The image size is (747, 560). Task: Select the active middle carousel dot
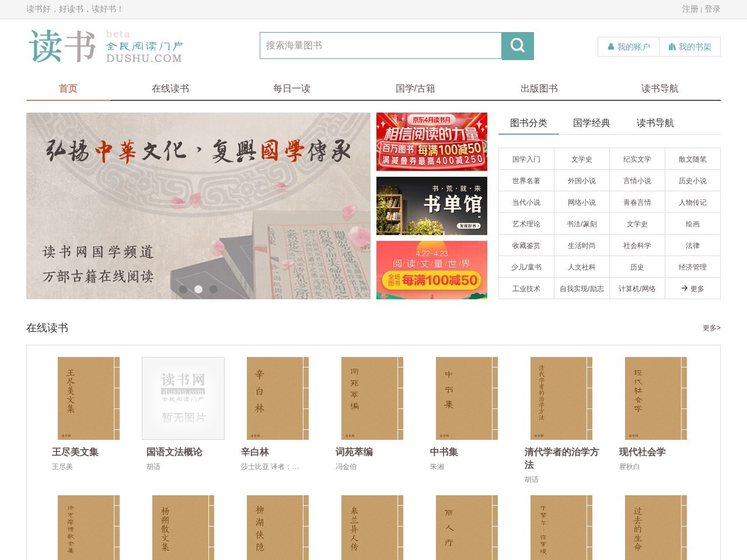coord(198,289)
